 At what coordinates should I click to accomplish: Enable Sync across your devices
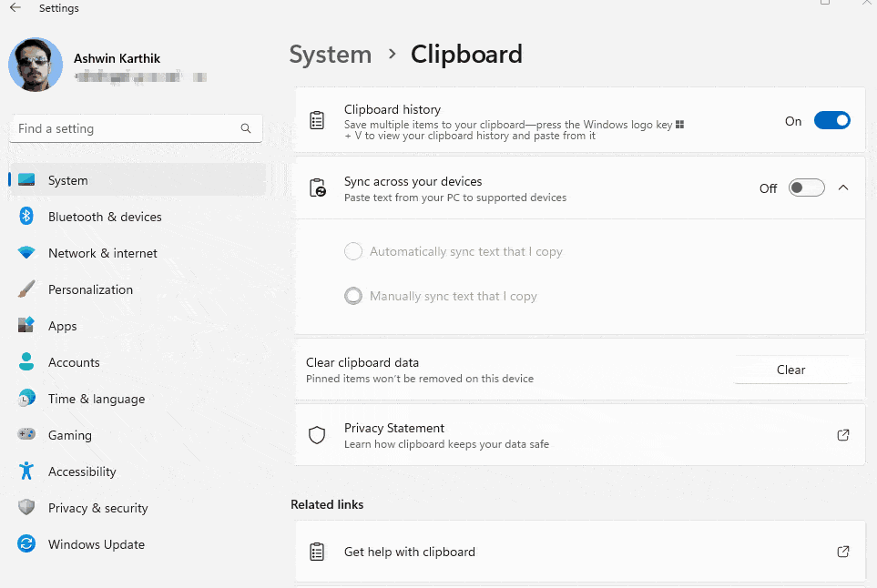(x=805, y=188)
